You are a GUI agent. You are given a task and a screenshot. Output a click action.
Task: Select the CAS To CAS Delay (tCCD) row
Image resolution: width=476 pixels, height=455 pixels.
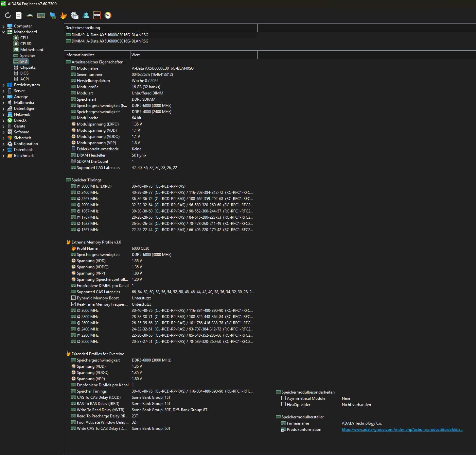[160, 397]
